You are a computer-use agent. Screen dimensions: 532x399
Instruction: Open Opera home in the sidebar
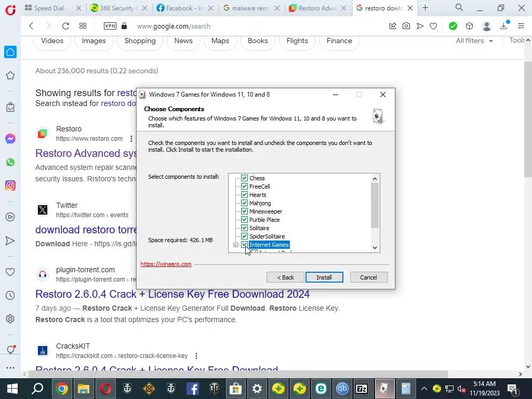(10, 52)
